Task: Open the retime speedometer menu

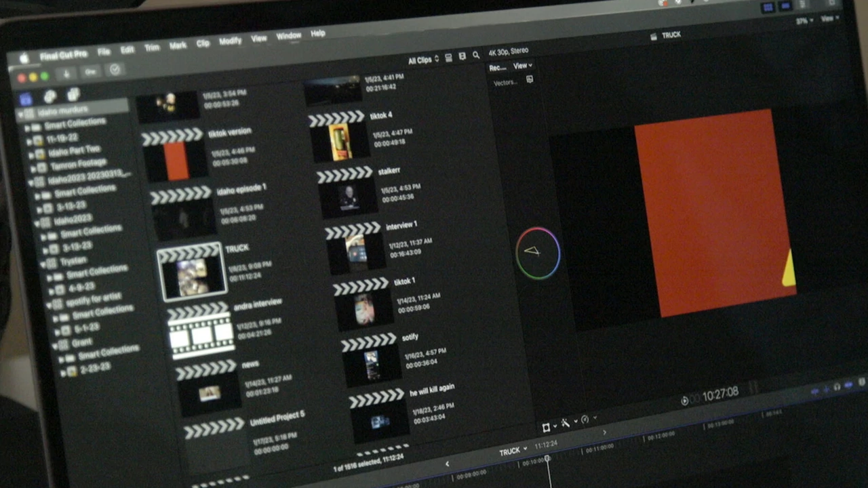Action: click(587, 420)
